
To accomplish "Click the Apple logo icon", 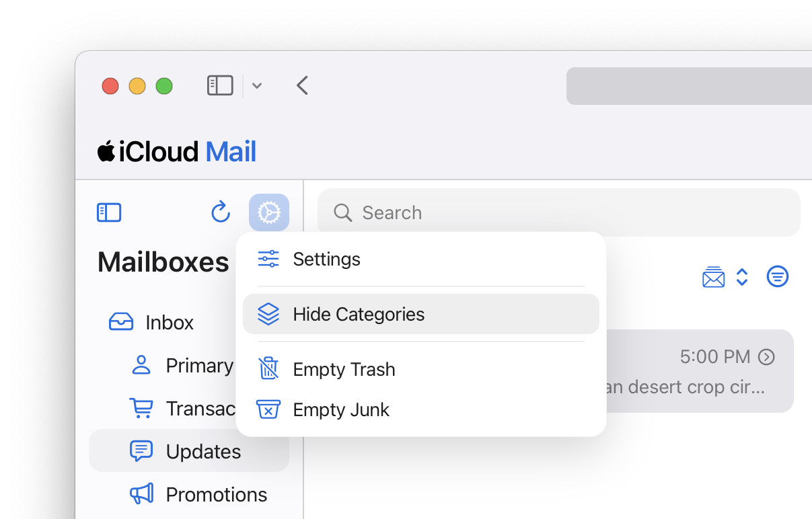I will pyautogui.click(x=106, y=151).
